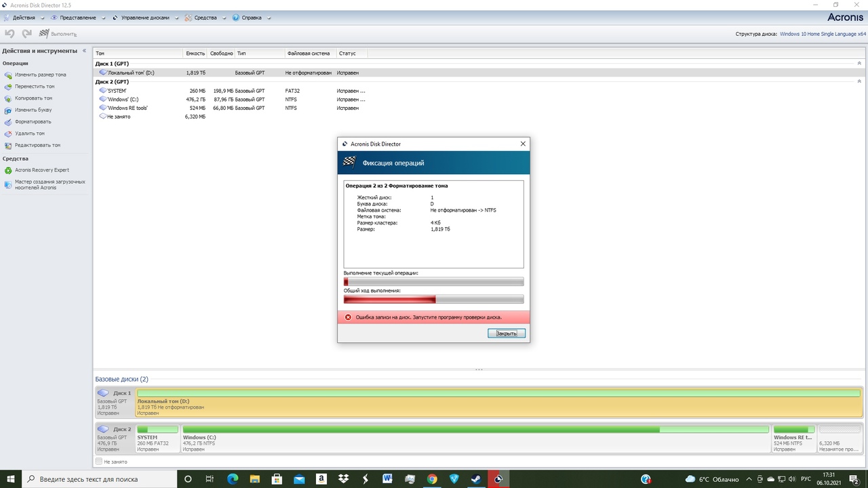Click the bootable media builder wizard icon
This screenshot has height=488, width=868.
pyautogui.click(x=8, y=183)
